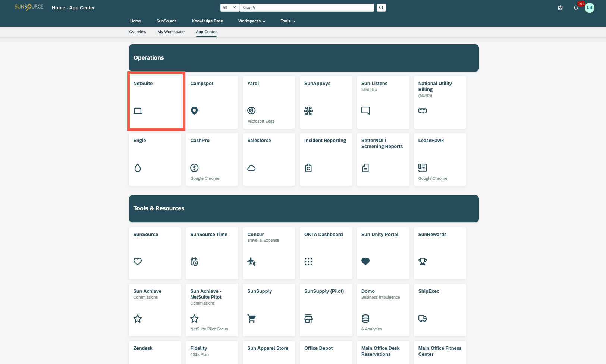Expand the Tools menu
This screenshot has width=606, height=364.
coord(288,21)
